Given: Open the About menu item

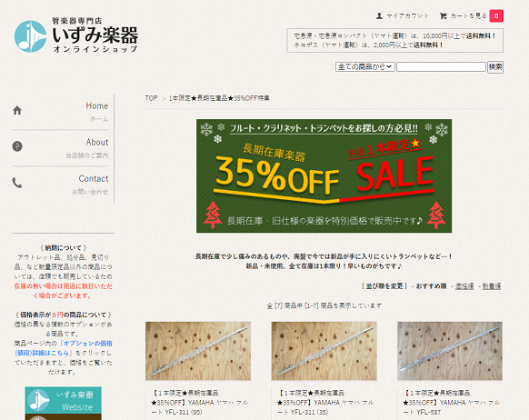Looking at the screenshot, I should point(97,143).
